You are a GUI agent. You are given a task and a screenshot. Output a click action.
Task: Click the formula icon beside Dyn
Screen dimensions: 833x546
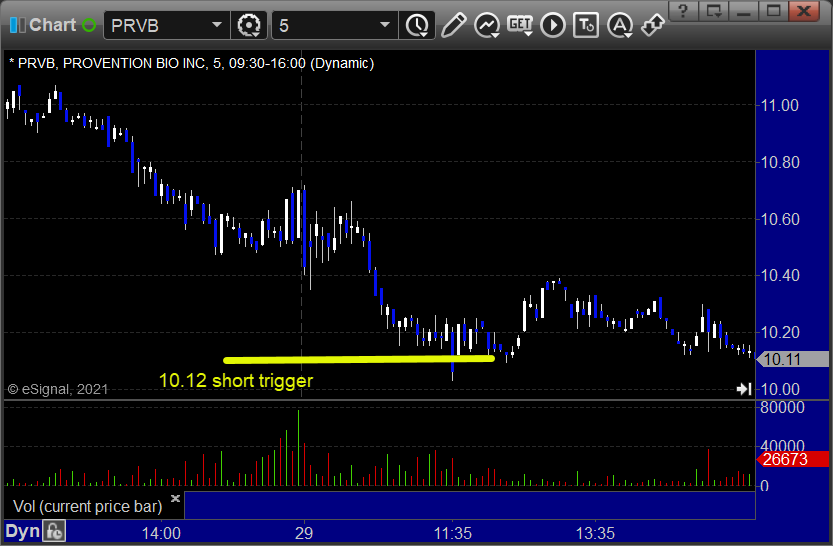pos(54,532)
